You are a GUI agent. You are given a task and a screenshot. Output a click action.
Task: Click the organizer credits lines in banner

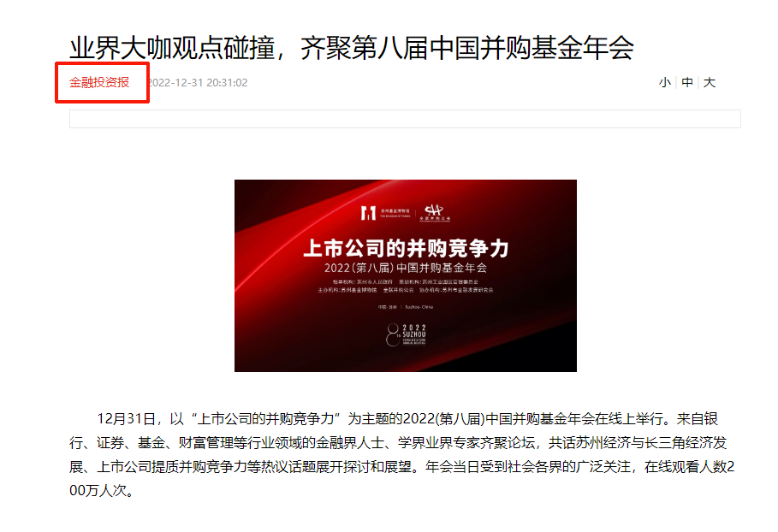[x=406, y=286]
